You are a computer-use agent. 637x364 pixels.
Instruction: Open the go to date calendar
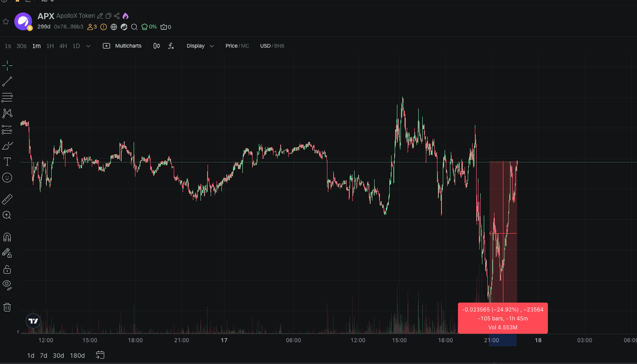click(100, 355)
